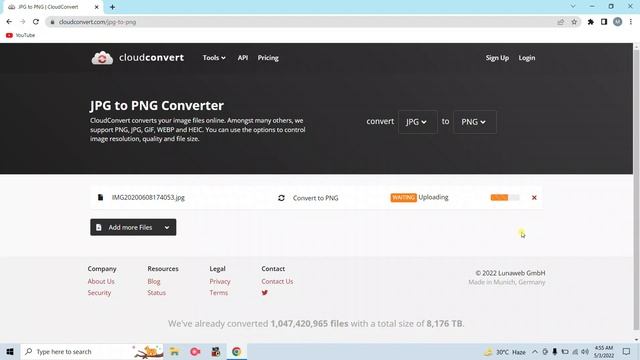640x360 pixels.
Task: Click the share page icon in address bar
Action: pyautogui.click(x=560, y=22)
